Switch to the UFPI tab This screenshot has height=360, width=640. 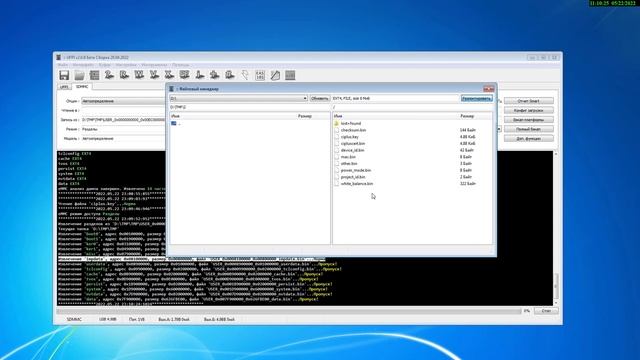pyautogui.click(x=64, y=87)
